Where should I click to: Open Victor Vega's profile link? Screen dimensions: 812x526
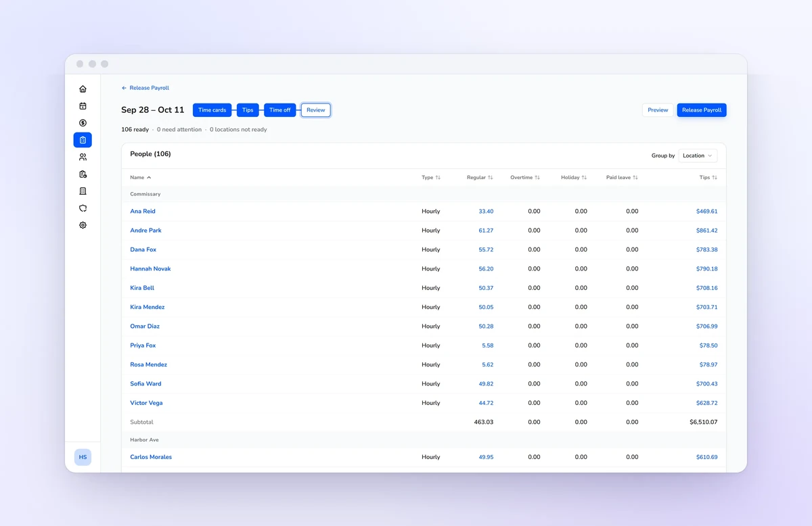tap(146, 403)
